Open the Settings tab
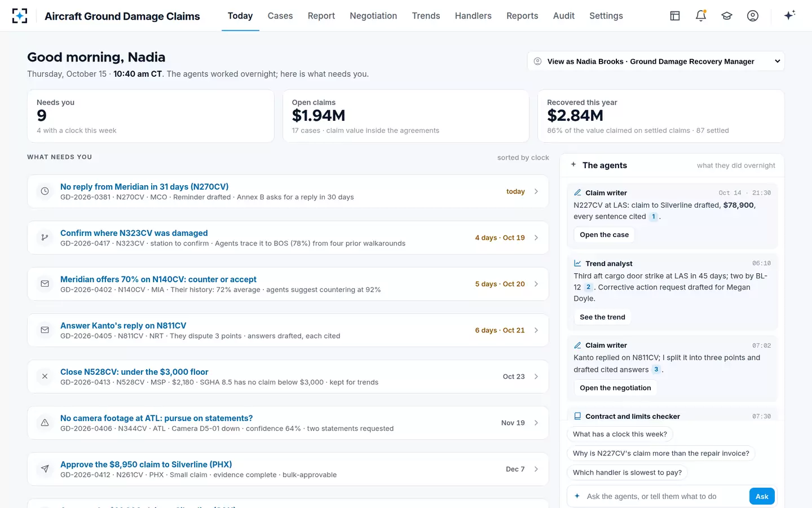812x508 pixels. [x=606, y=16]
